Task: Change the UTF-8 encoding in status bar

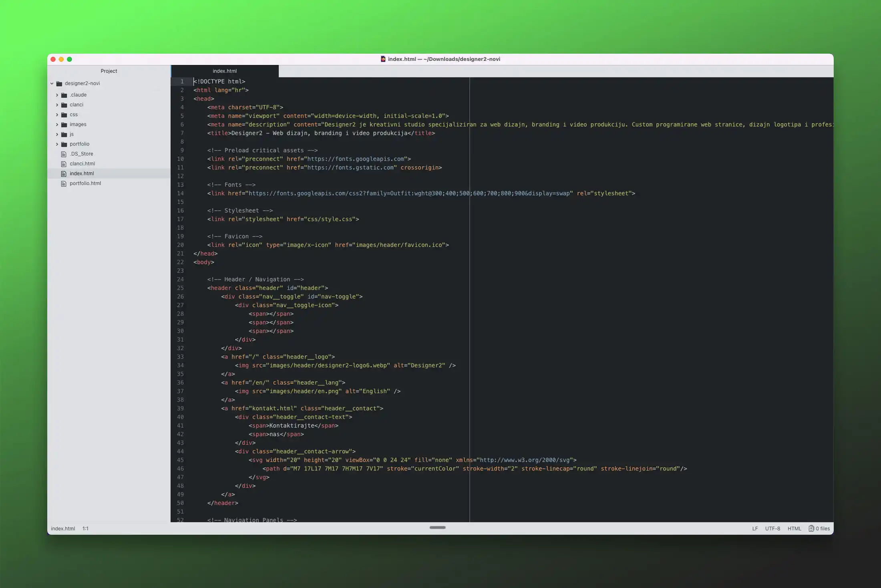Action: tap(772, 529)
